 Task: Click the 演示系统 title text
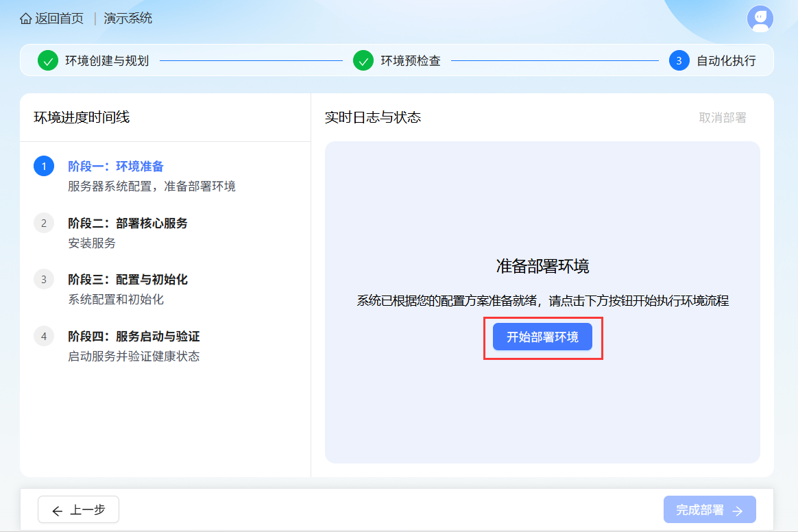[x=128, y=19]
